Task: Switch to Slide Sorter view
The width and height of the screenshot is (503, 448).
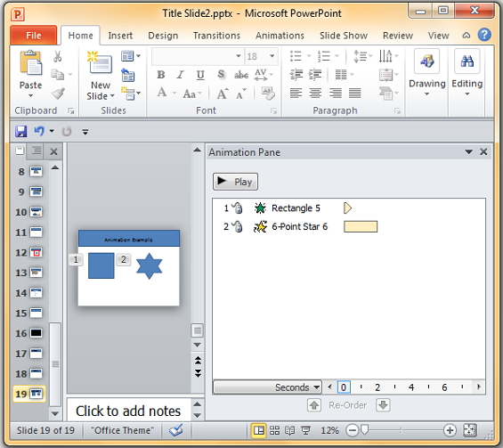Action: [274, 430]
